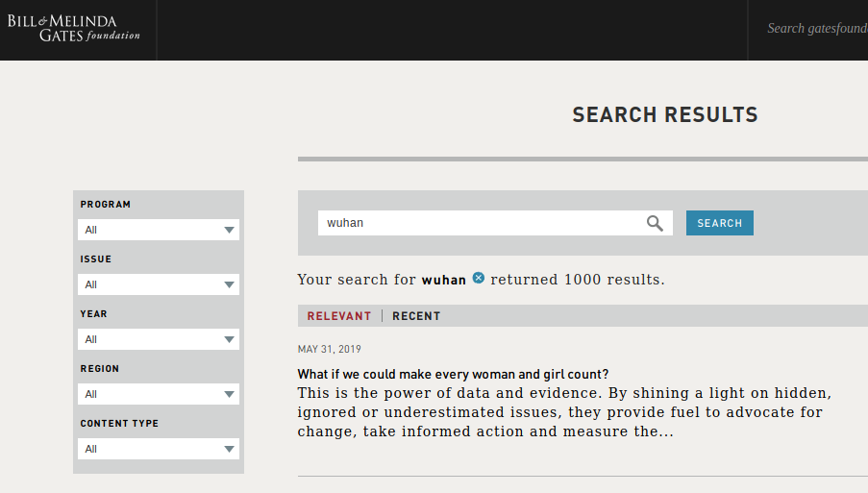
Task: Click the result description about data and evidence
Action: click(563, 413)
